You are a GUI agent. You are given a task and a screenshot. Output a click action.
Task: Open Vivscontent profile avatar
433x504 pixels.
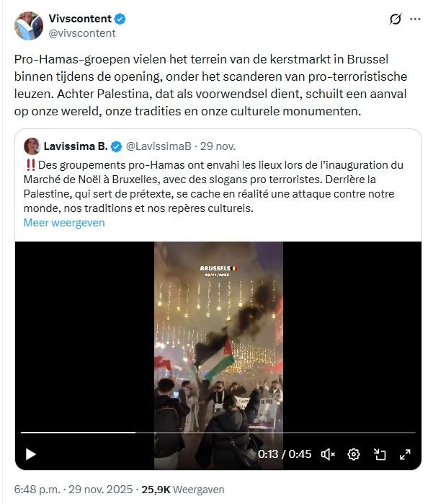point(29,26)
